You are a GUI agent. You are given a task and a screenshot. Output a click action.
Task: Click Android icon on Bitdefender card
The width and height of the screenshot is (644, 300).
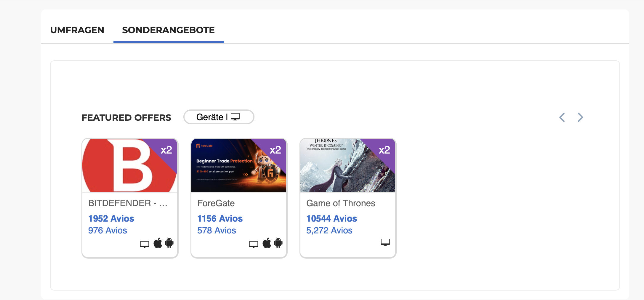coord(169,243)
